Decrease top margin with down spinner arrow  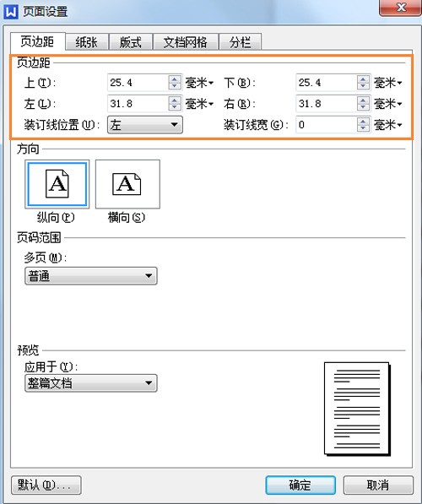pos(175,86)
